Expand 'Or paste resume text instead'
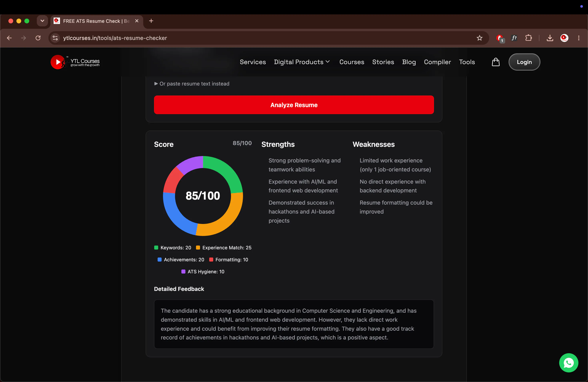Image resolution: width=588 pixels, height=382 pixels. point(192,84)
